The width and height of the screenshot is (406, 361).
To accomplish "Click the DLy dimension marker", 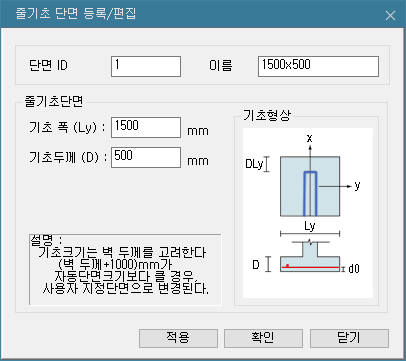I will coord(266,164).
